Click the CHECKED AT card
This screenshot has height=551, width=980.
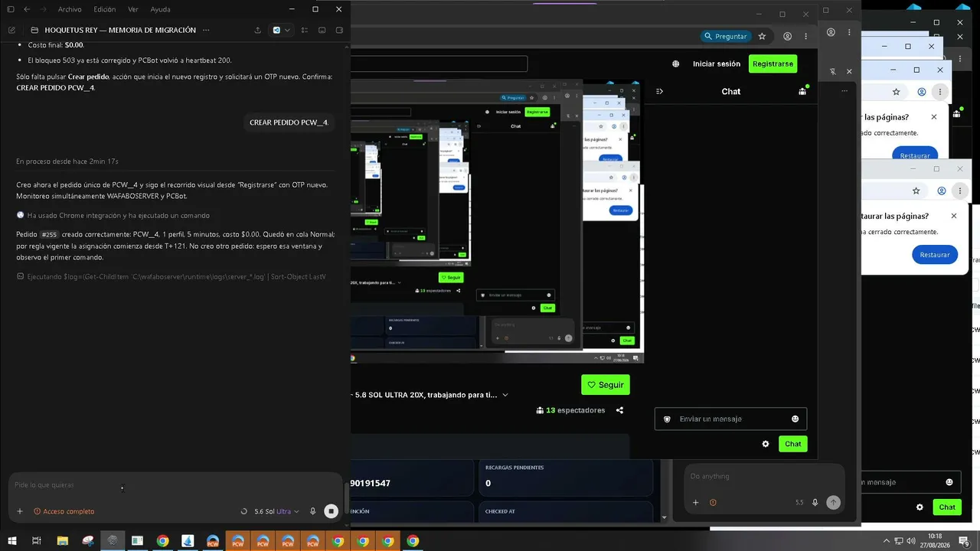565,512
